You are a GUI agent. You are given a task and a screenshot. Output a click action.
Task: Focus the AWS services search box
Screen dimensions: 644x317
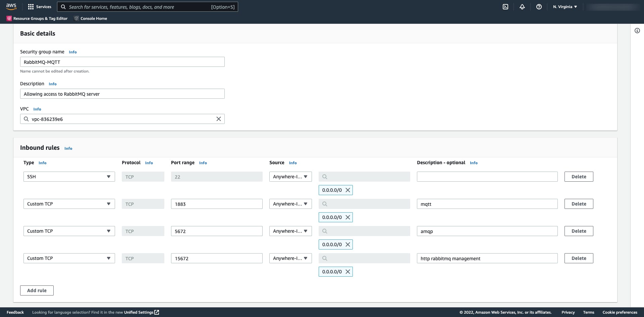click(x=148, y=7)
